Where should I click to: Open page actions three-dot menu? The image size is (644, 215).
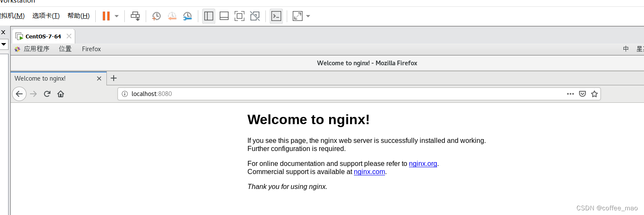point(570,94)
